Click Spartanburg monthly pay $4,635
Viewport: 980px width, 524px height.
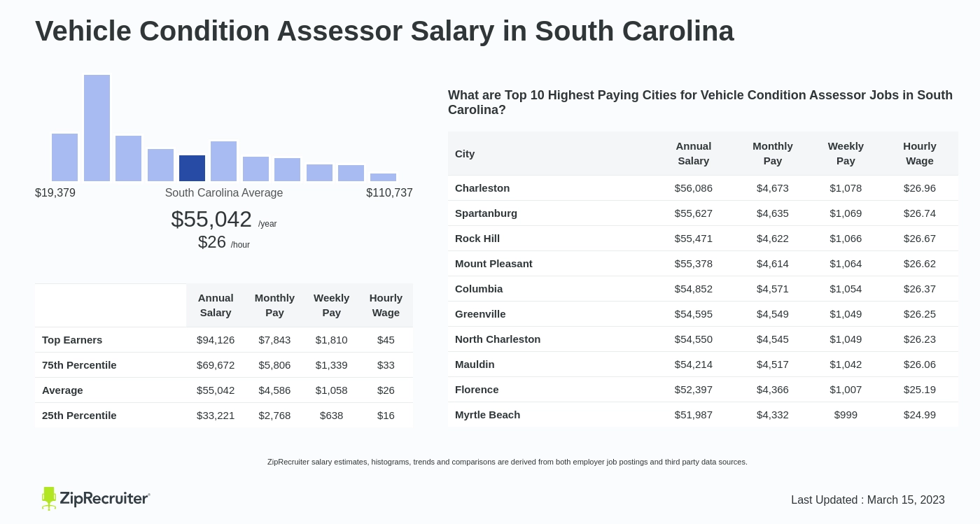click(773, 213)
